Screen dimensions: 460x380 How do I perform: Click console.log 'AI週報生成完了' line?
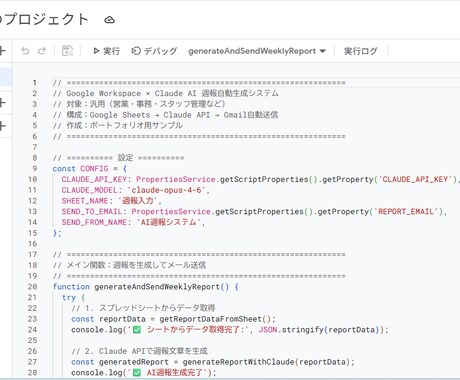tap(144, 373)
